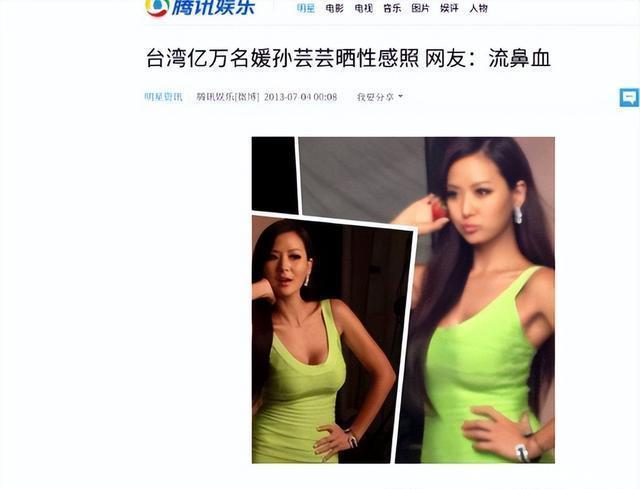Open the left tilted photo in collage
The height and width of the screenshot is (489, 640).
pos(331,341)
